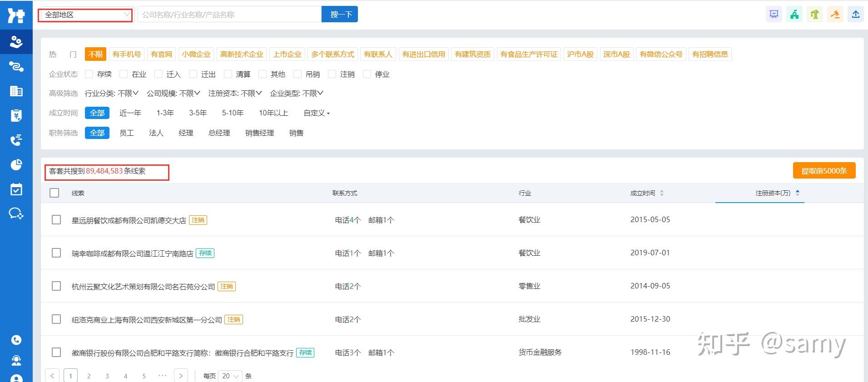Screen dimensions: 868x382
Task: Apply the 小微企业 hot filter
Action: point(196,55)
